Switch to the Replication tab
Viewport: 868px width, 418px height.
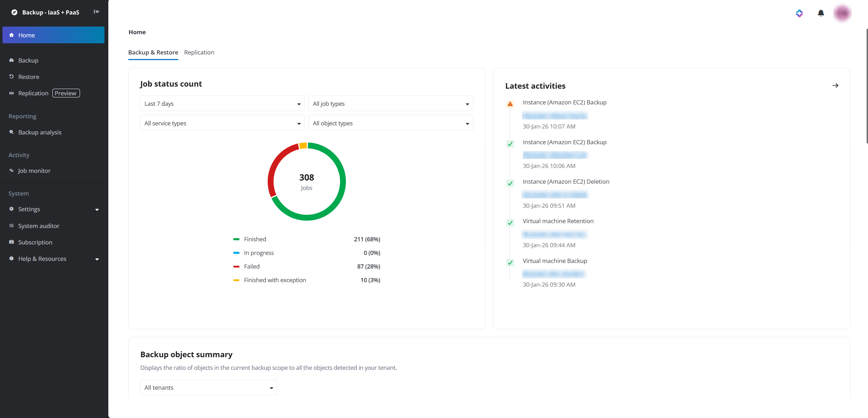click(x=199, y=52)
